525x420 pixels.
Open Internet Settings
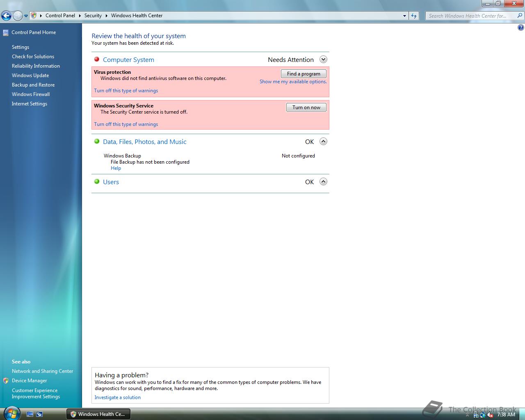(30, 104)
